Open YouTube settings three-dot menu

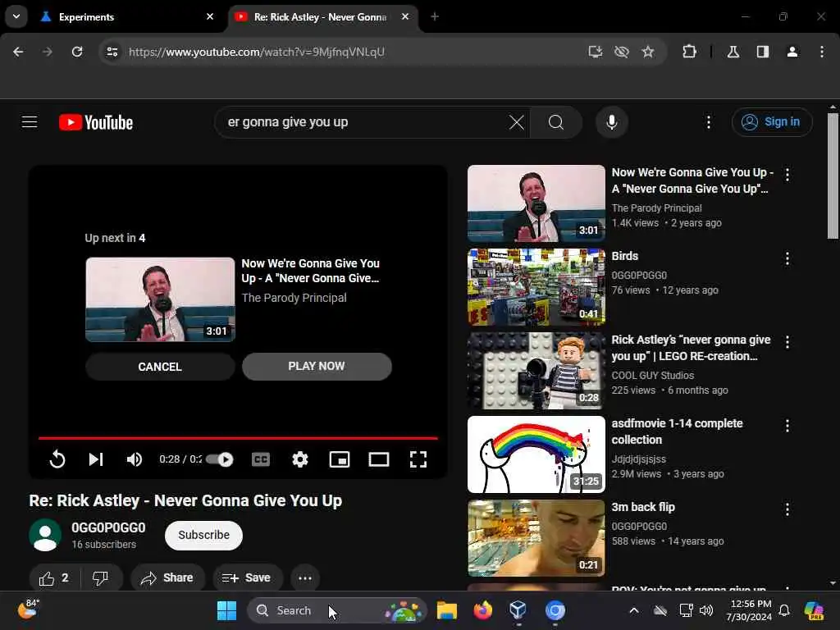(708, 122)
